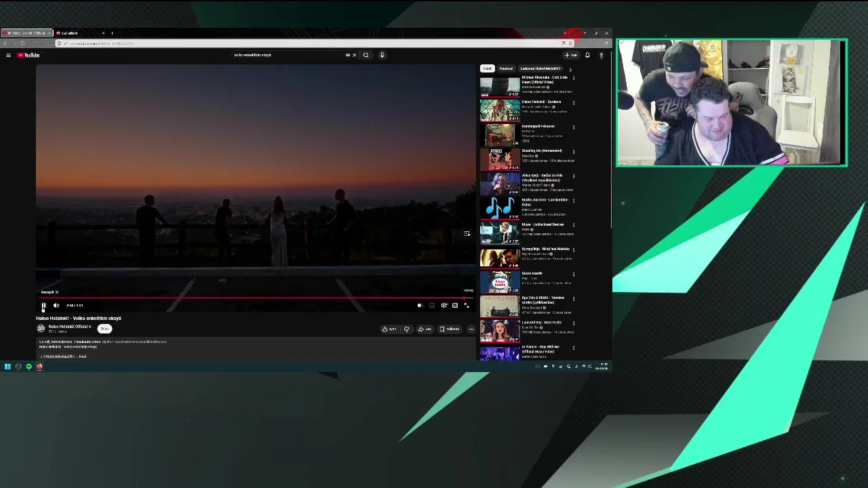
Task: Open In Flames Stay With Me video
Action: [500, 352]
